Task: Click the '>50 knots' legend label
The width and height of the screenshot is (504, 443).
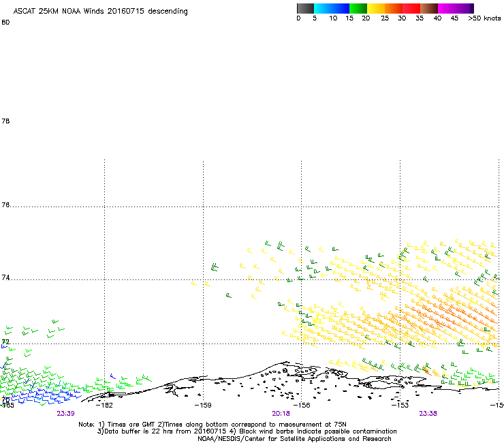Action: coord(484,18)
